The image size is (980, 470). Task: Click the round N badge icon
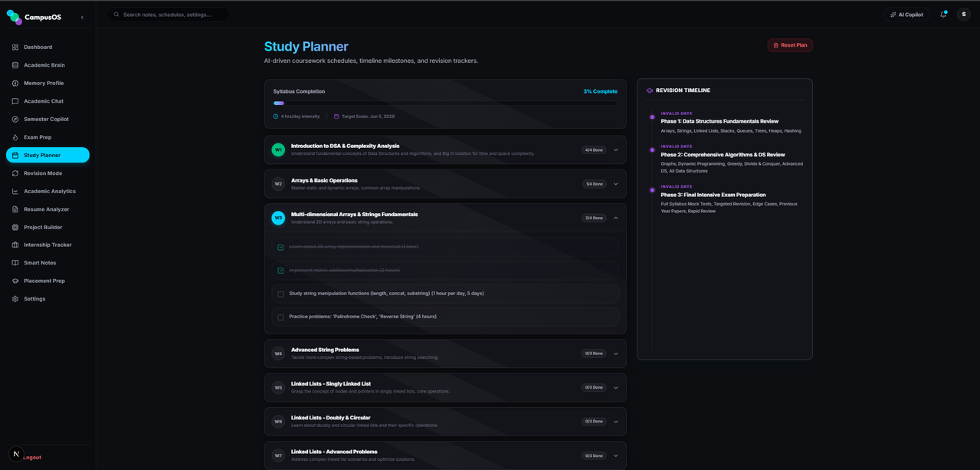[16, 454]
